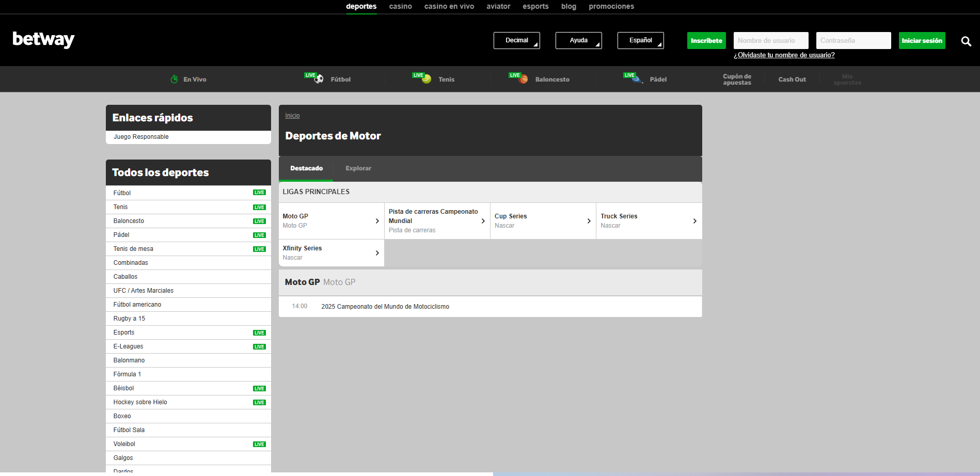980x476 pixels.
Task: Select Pádel in the sports list
Action: [188, 235]
